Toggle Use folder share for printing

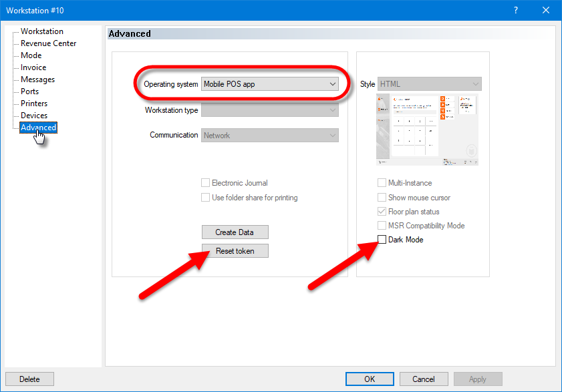pos(206,198)
